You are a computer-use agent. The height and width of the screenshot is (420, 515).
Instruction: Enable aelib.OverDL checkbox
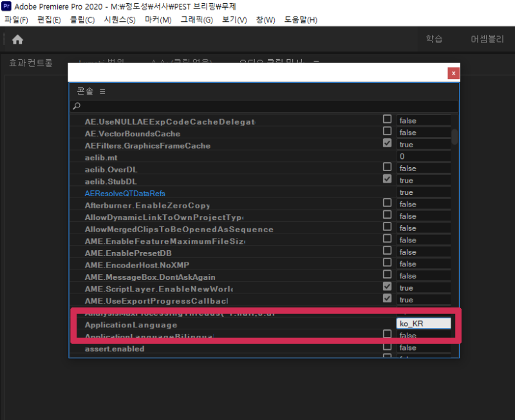pos(388,167)
